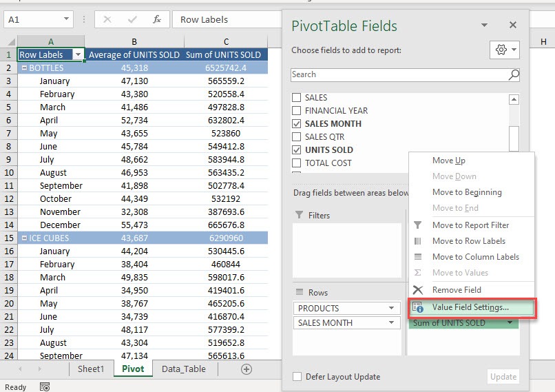Open PivotTable Fields task pane options arrow

484,25
